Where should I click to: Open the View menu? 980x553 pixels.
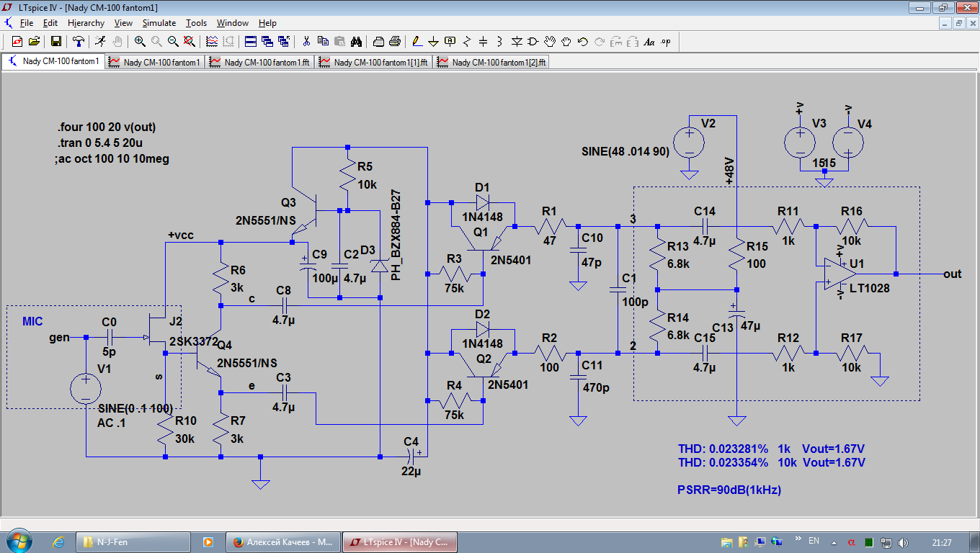[123, 23]
